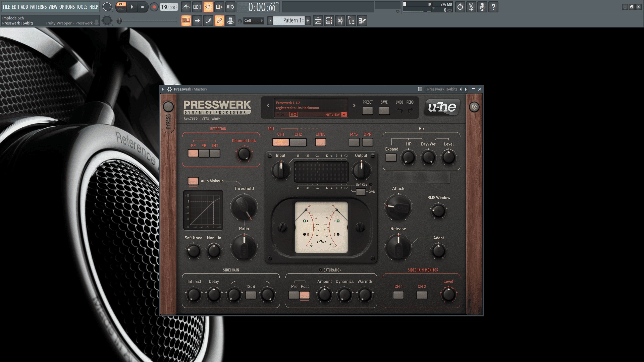Toggle the Expand button in Mix
This screenshot has height=362, width=644.
pyautogui.click(x=391, y=158)
